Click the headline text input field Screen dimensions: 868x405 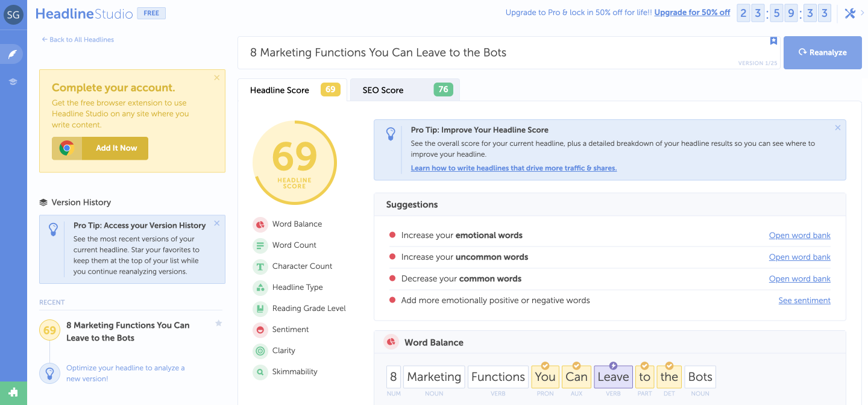point(508,52)
